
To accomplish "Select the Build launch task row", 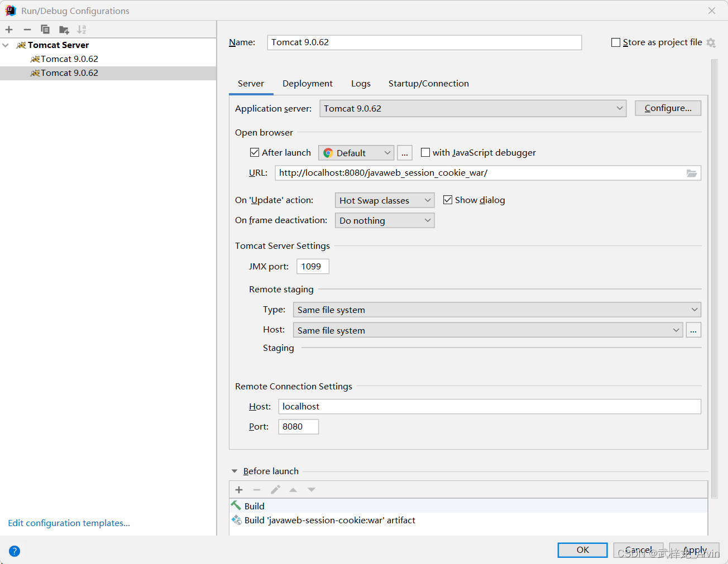I will tap(468, 506).
